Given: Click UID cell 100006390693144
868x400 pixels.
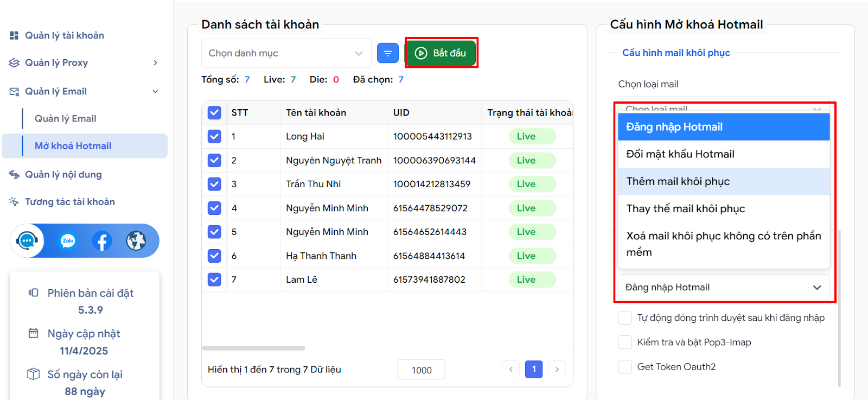Looking at the screenshot, I should [x=435, y=160].
